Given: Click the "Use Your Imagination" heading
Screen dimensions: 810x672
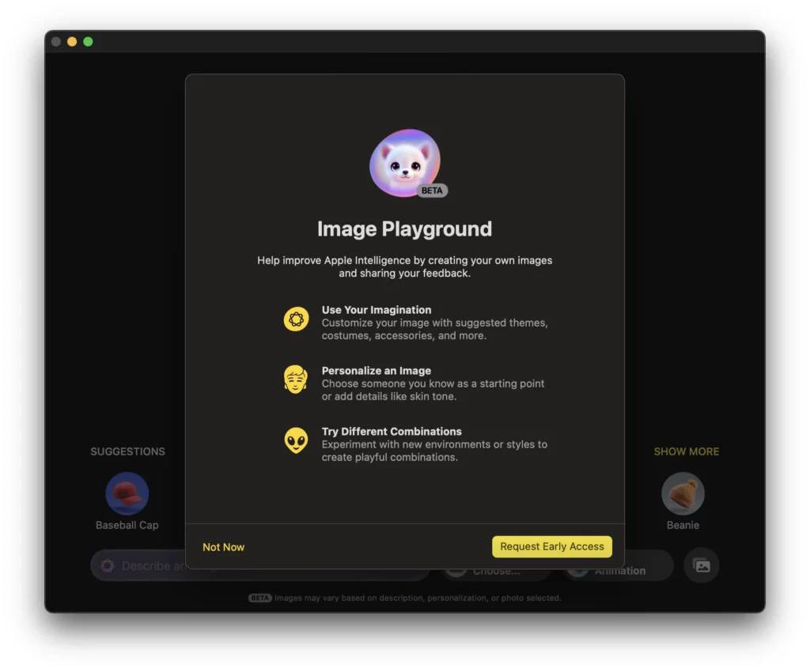Looking at the screenshot, I should tap(377, 310).
